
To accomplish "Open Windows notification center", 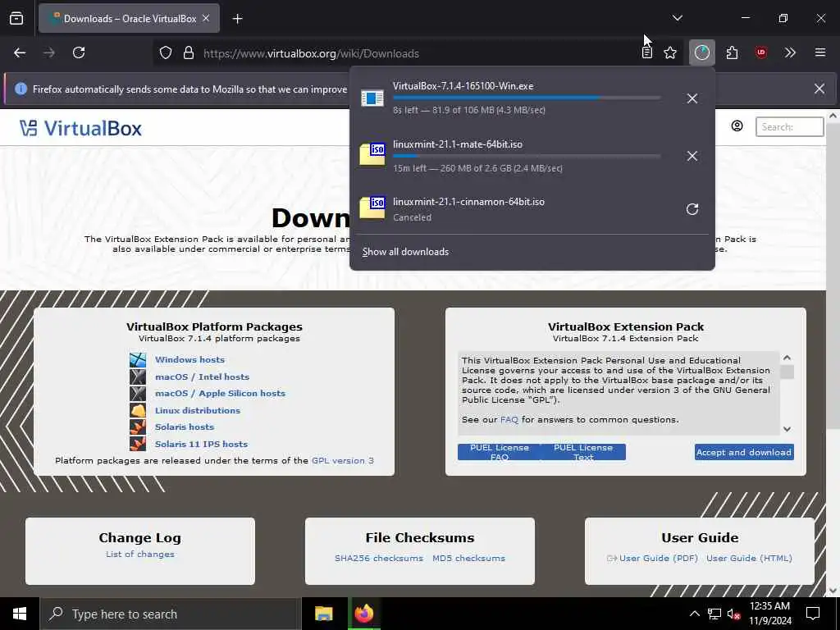I will (x=813, y=614).
